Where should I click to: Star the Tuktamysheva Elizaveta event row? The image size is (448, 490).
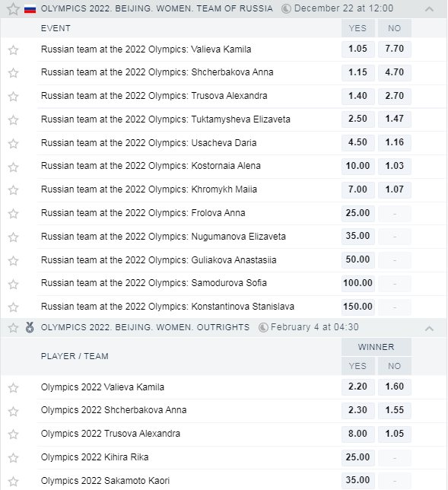click(13, 119)
